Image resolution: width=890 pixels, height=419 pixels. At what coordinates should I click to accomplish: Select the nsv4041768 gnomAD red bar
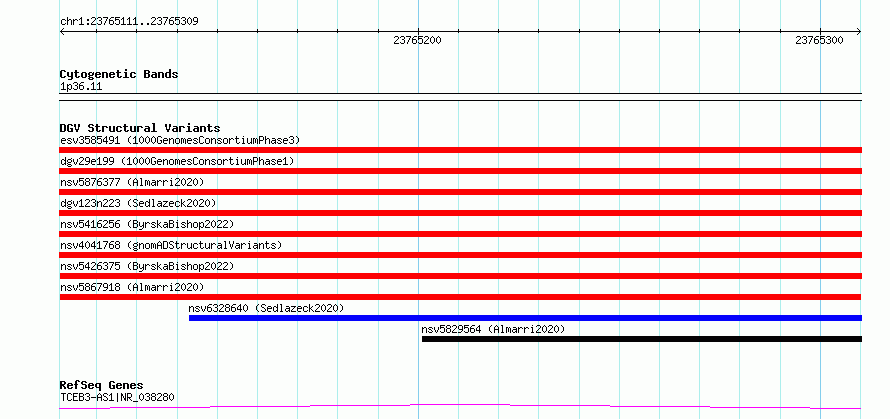pyautogui.click(x=460, y=255)
